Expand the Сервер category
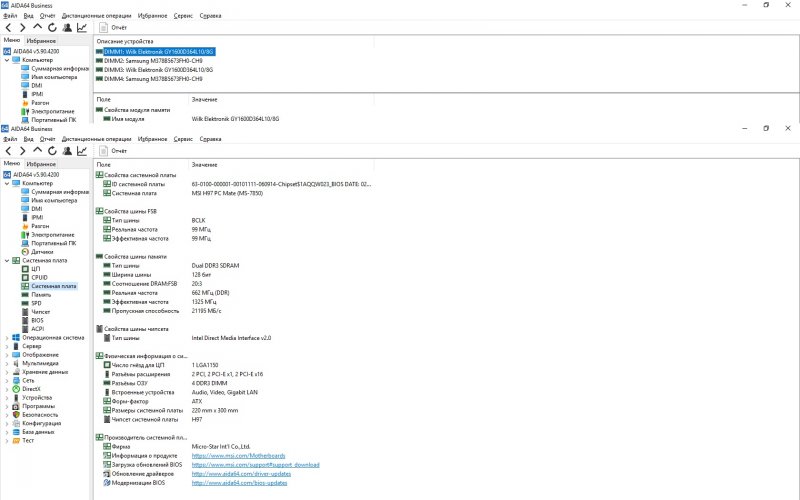 pyautogui.click(x=7, y=346)
